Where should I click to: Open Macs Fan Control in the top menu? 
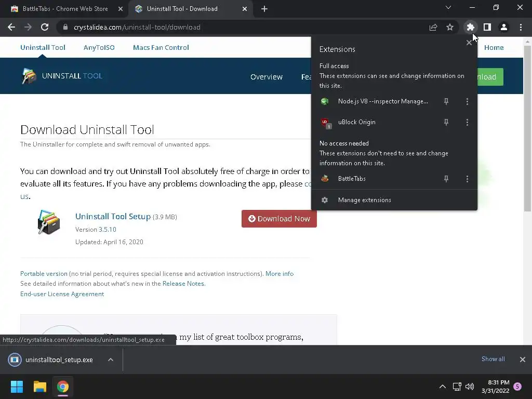pos(161,47)
